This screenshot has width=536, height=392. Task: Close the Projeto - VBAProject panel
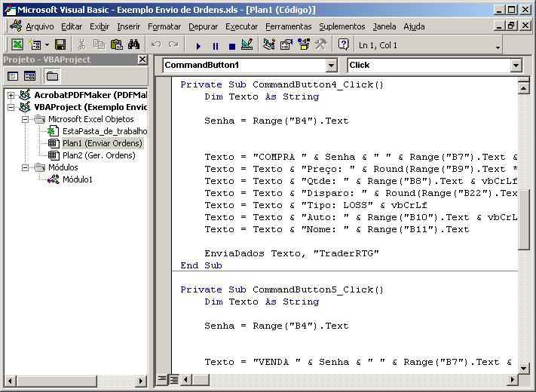[142, 60]
